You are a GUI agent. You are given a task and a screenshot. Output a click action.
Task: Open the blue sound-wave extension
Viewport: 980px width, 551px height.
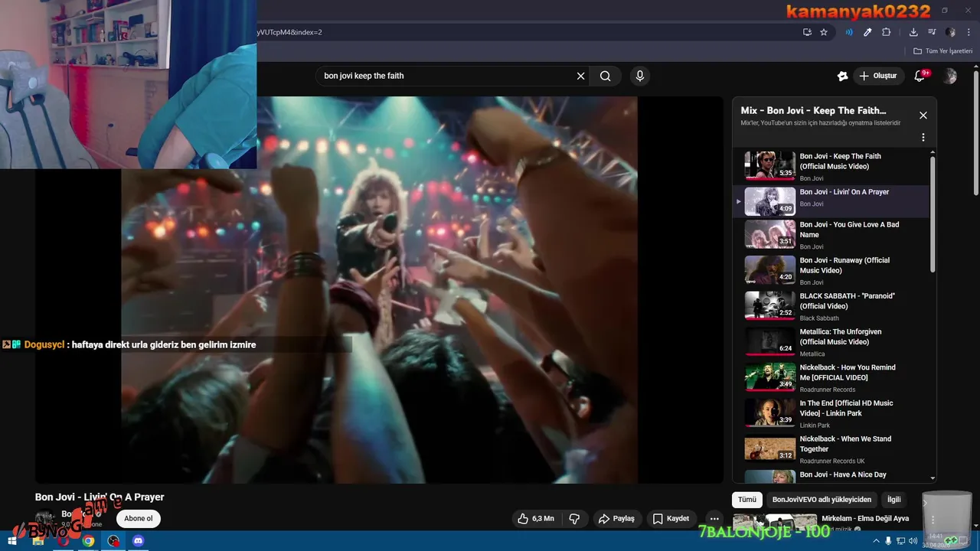(849, 32)
